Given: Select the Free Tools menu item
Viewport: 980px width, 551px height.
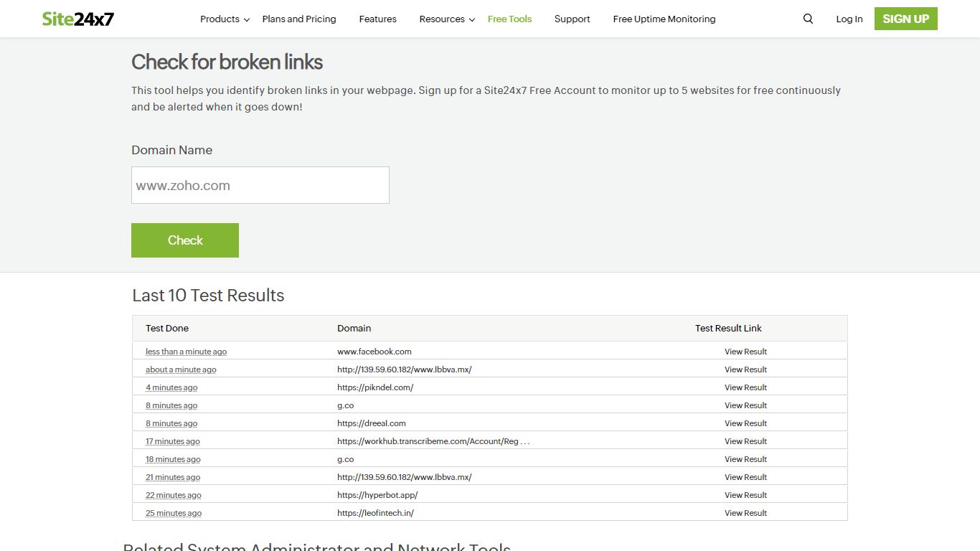Looking at the screenshot, I should click(509, 19).
